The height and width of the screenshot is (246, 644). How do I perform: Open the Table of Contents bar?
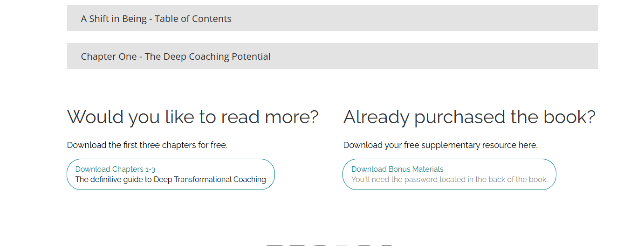[332, 18]
